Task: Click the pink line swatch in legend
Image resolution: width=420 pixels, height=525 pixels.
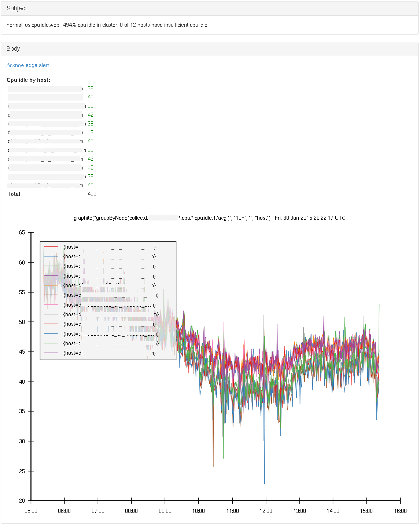Action: [x=51, y=305]
